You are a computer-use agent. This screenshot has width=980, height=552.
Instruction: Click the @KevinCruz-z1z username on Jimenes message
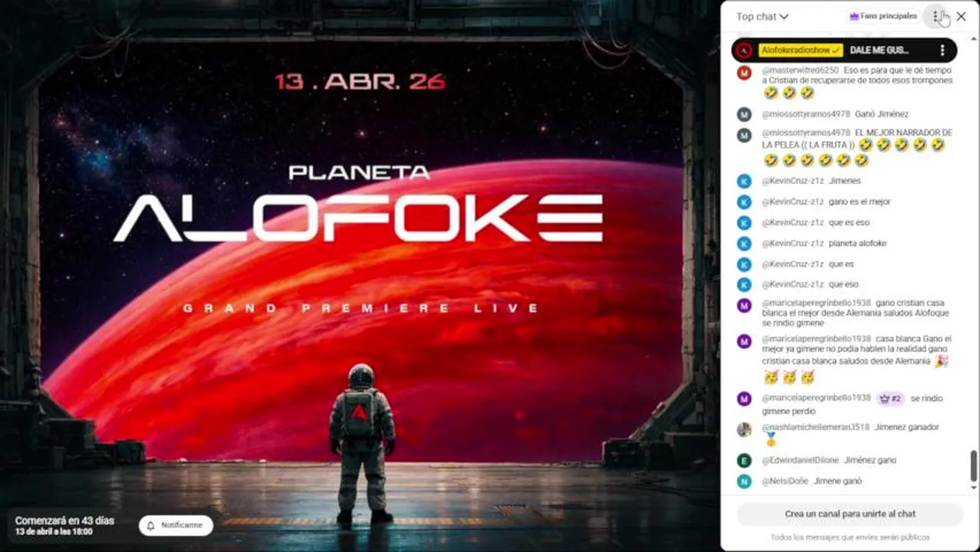792,181
